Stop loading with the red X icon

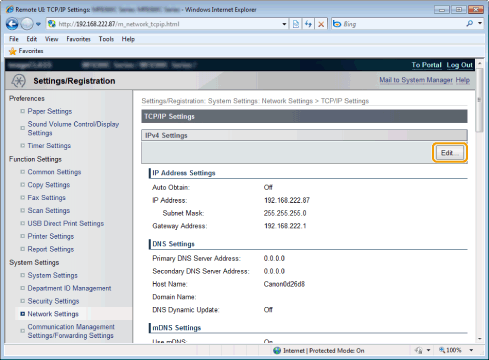[x=321, y=24]
